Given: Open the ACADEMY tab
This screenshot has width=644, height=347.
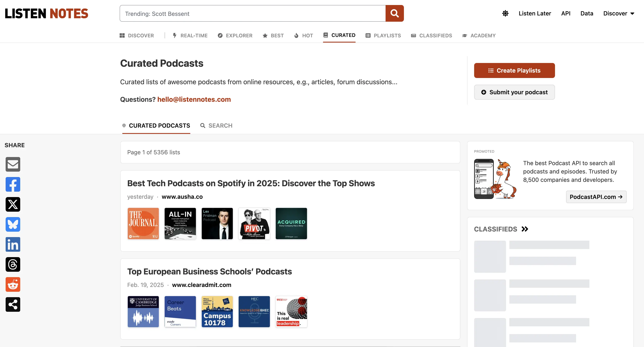Looking at the screenshot, I should tap(479, 35).
